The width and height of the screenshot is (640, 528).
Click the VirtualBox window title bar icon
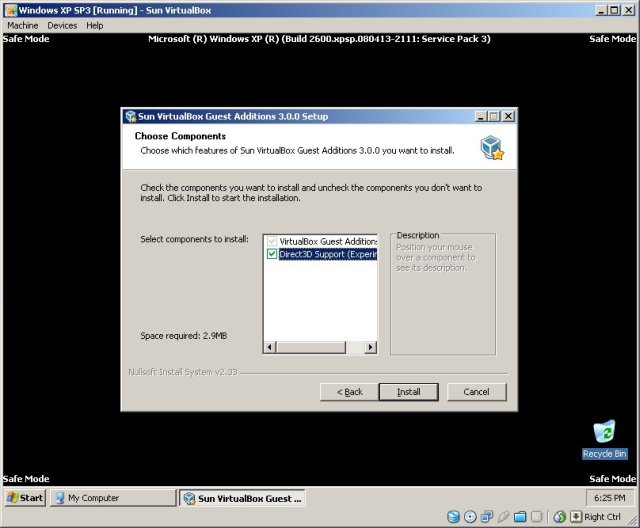pos(11,10)
